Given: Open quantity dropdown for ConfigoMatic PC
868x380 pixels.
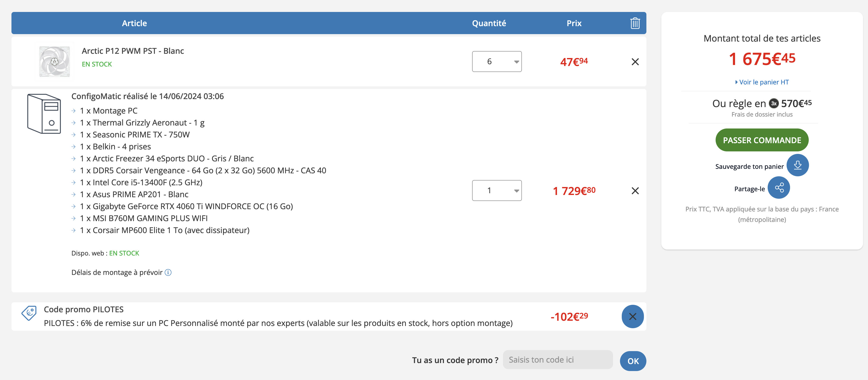Looking at the screenshot, I should tap(497, 190).
